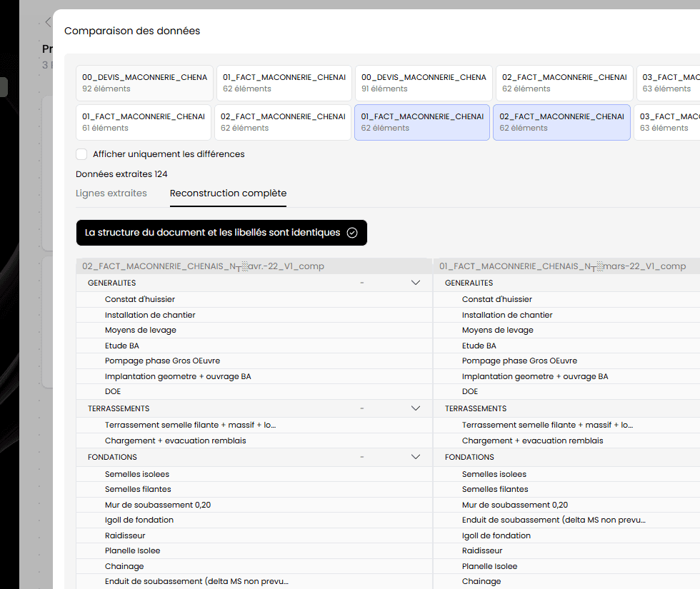Viewport: 700px width, 589px height.
Task: Click the back chevron behind the dialog
Action: [x=48, y=22]
